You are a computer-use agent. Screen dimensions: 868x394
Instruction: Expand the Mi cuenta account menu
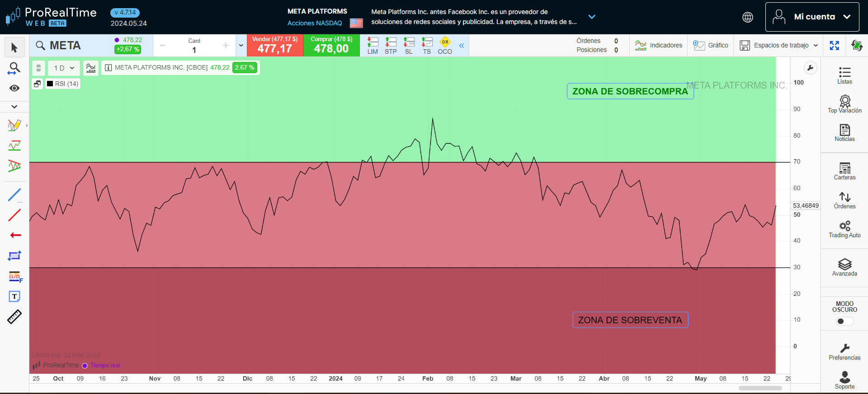[812, 17]
